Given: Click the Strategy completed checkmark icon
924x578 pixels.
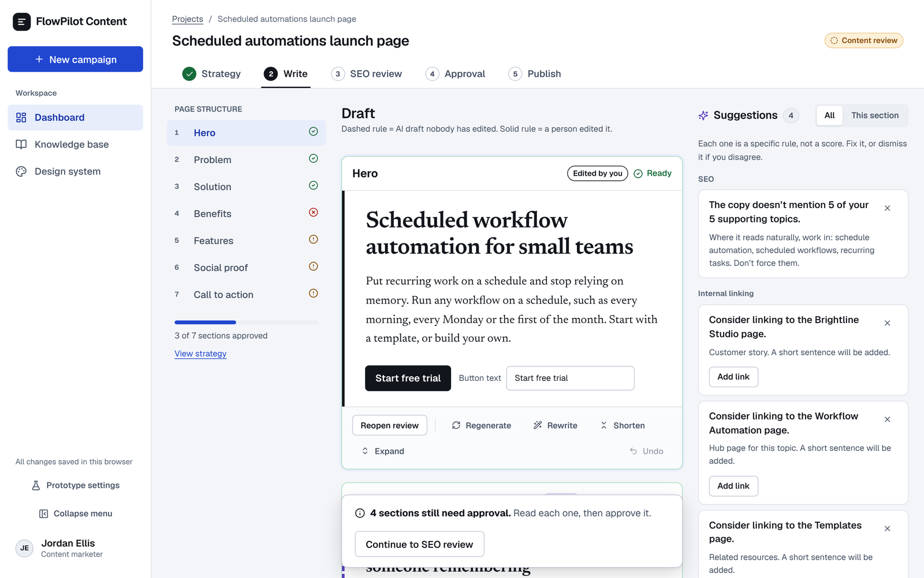Looking at the screenshot, I should click(189, 74).
